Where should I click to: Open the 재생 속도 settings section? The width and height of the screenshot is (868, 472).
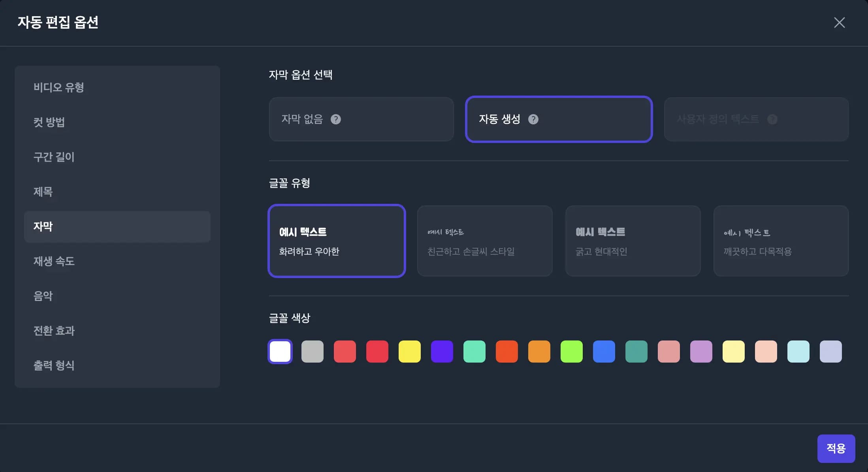coord(54,261)
